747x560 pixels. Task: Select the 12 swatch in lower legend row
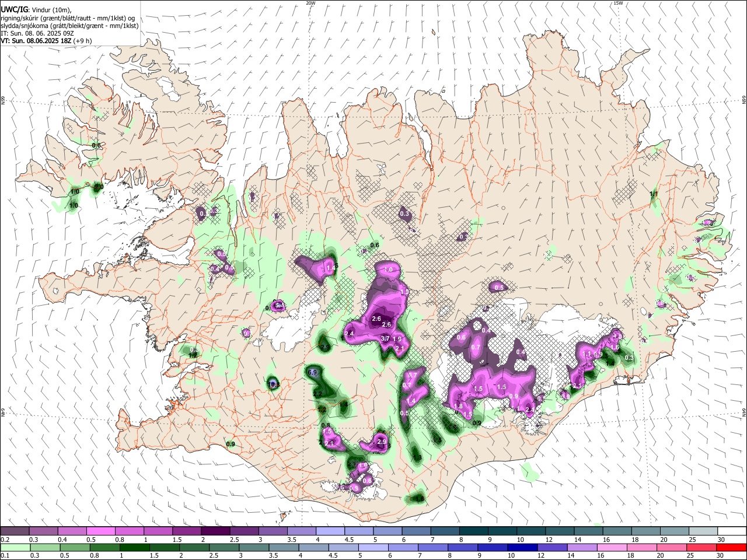551,547
